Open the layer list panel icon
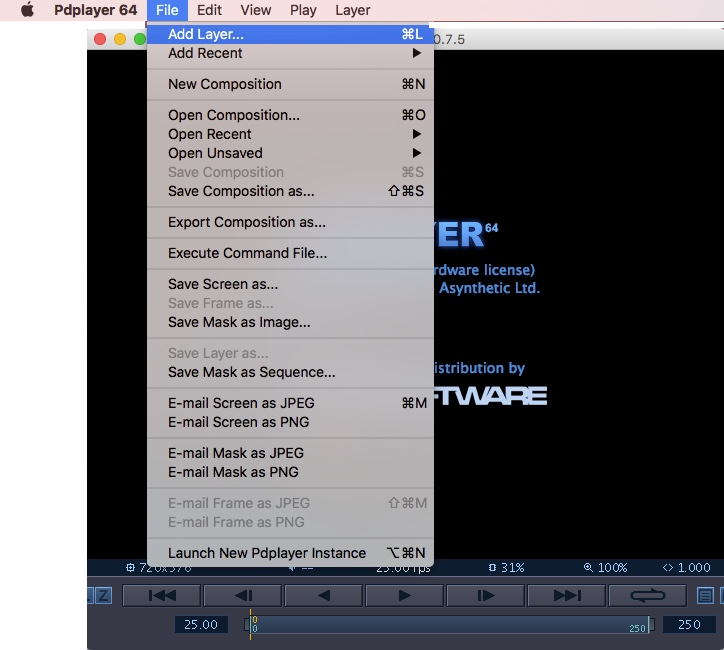Viewport: 724px width, 650px height. tap(705, 596)
